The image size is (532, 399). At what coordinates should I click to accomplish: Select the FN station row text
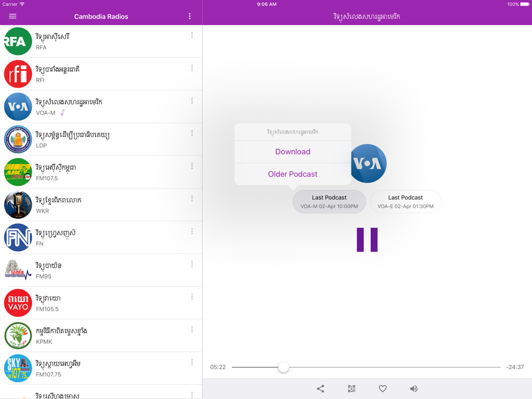coord(56,237)
